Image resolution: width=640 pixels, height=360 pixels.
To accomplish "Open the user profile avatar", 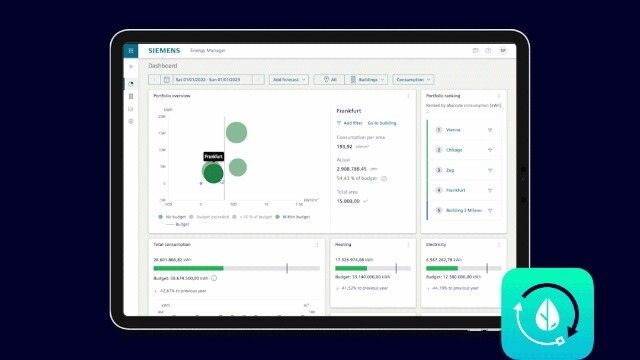I will pyautogui.click(x=503, y=51).
